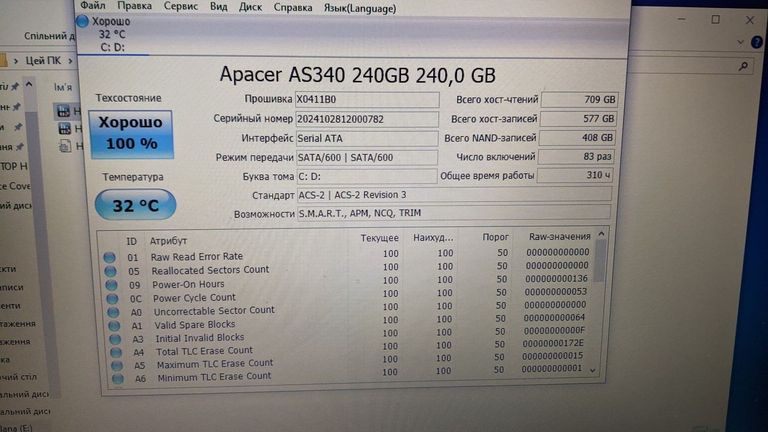This screenshot has height=432, width=768.
Task: Click status icon of Maximum TLC Erase Count
Action: 117,365
